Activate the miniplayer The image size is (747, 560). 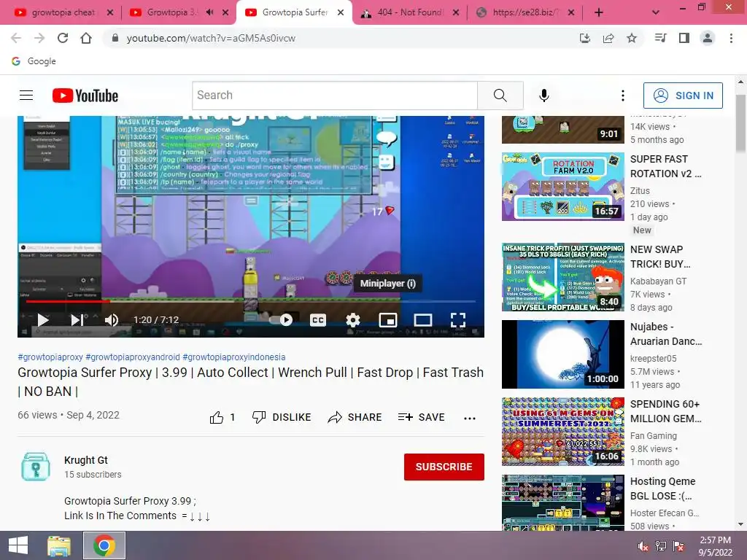pyautogui.click(x=388, y=319)
